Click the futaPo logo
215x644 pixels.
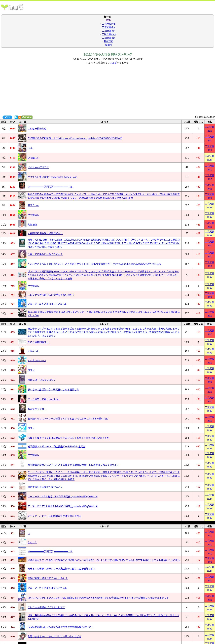tap(12, 7)
